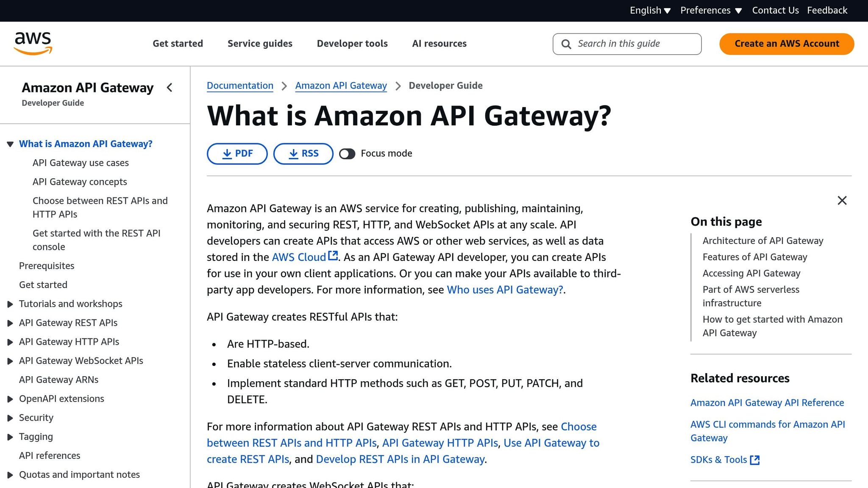This screenshot has height=488, width=868.
Task: Click the Search in this guide field
Action: (x=627, y=44)
